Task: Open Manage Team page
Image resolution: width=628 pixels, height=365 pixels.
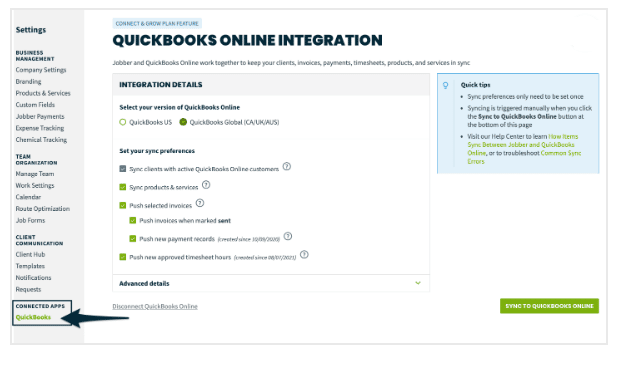Action: (x=35, y=174)
